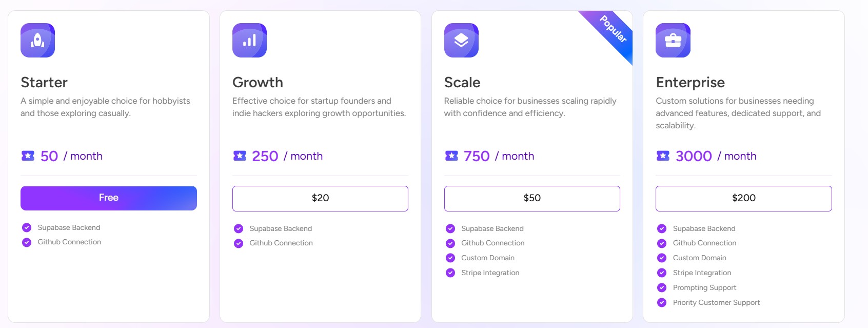Click the credits badge next to 50

point(27,156)
